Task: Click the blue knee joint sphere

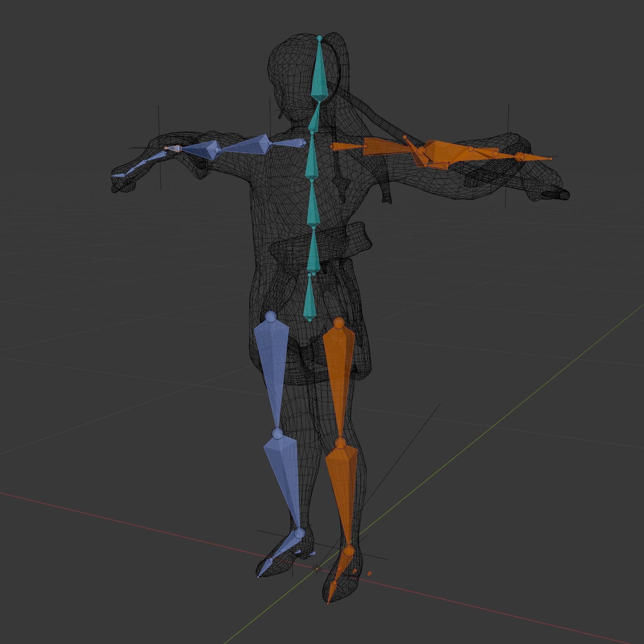Action: click(x=277, y=434)
